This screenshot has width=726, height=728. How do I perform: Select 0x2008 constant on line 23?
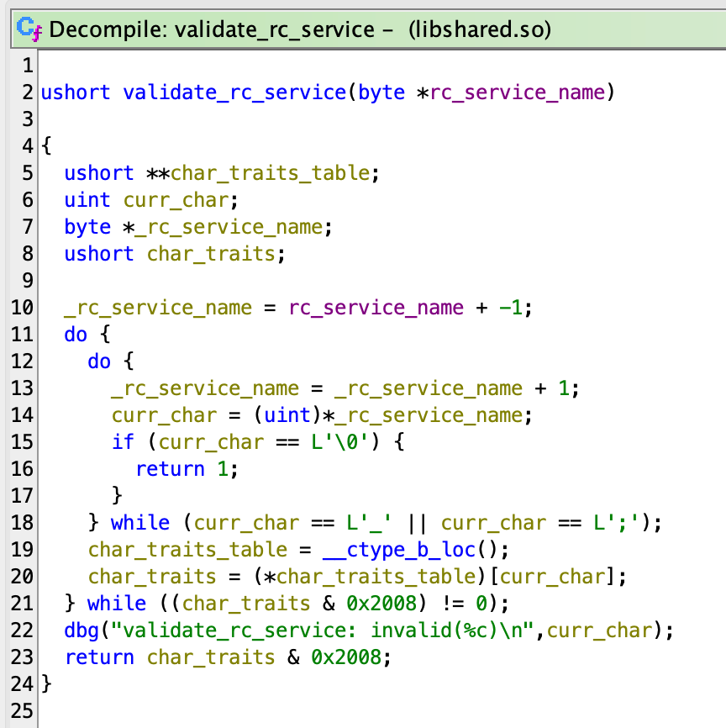346,657
